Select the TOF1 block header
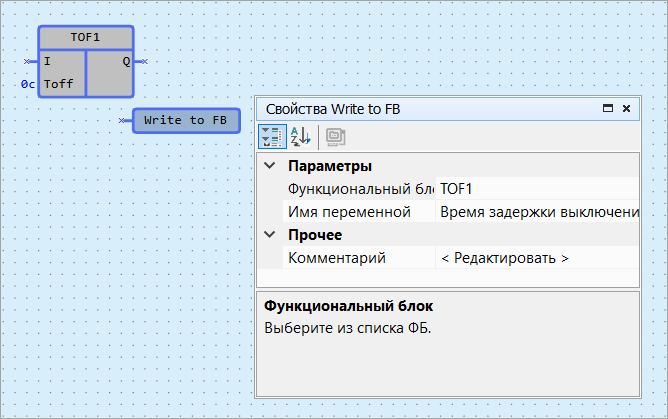The height and width of the screenshot is (419, 668). click(86, 37)
